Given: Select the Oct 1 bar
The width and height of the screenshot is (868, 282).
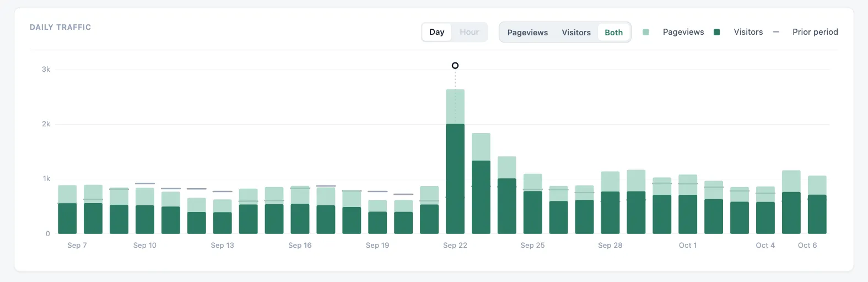Looking at the screenshot, I should click(688, 204).
